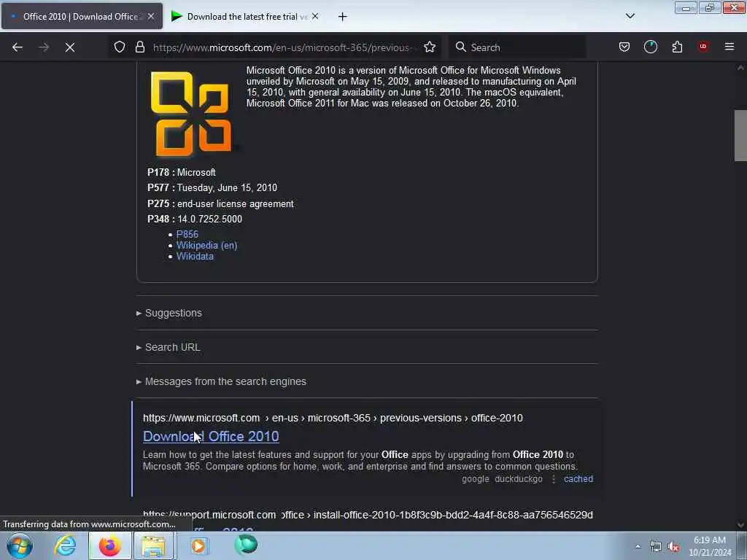747x560 pixels.
Task: Click the google engine label
Action: point(476,479)
